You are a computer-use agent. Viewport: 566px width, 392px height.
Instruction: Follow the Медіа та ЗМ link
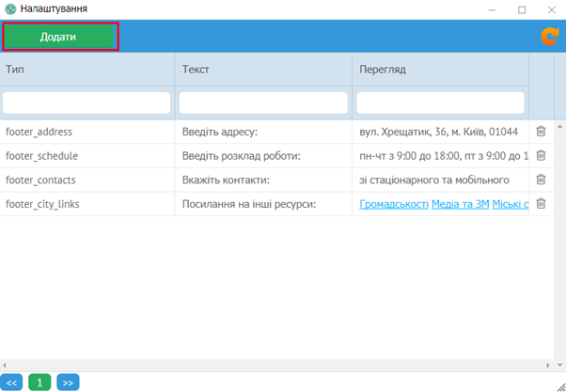(460, 204)
